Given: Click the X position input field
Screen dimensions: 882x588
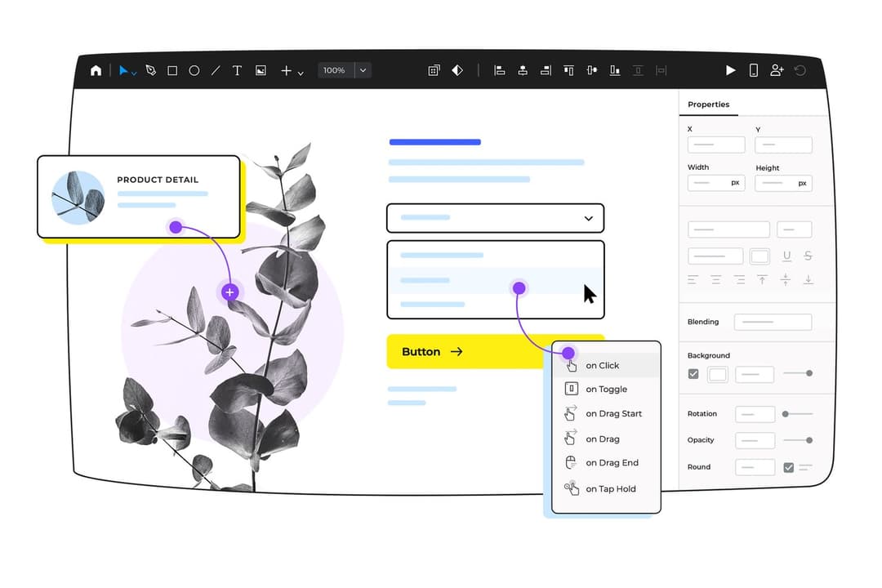Looking at the screenshot, I should [x=716, y=145].
